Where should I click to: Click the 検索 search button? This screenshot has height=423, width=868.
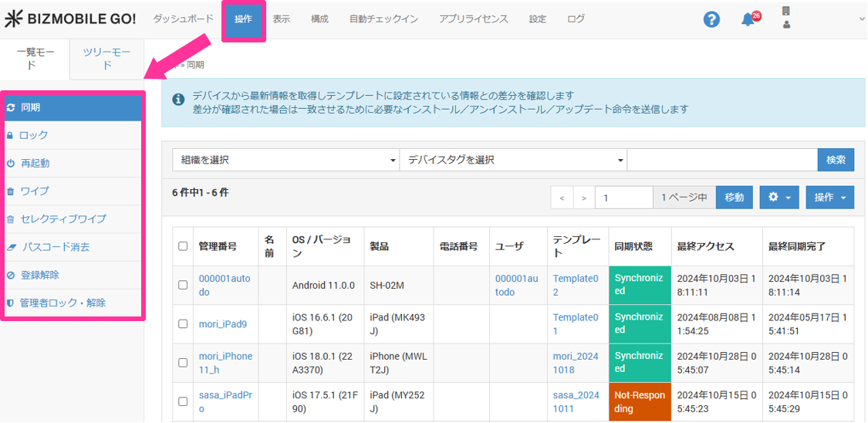836,160
